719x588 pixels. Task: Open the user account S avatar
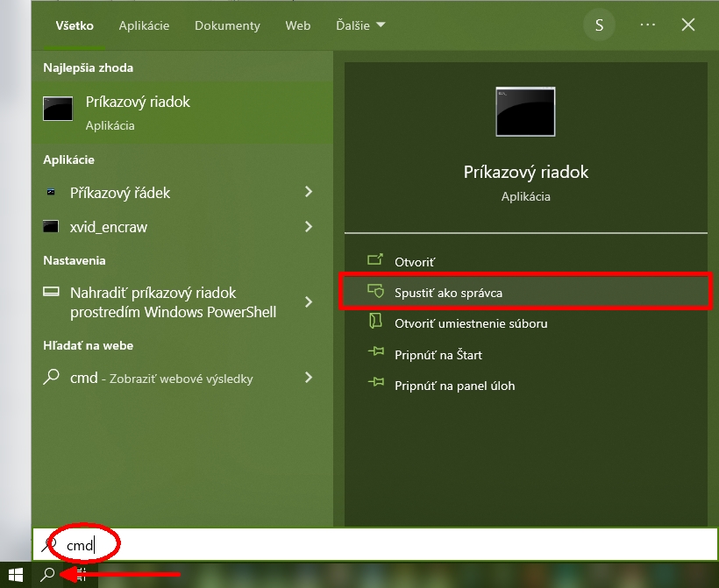click(x=599, y=25)
